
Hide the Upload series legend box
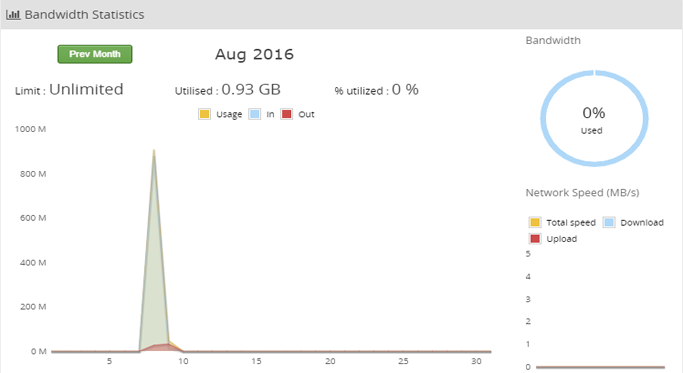point(534,239)
